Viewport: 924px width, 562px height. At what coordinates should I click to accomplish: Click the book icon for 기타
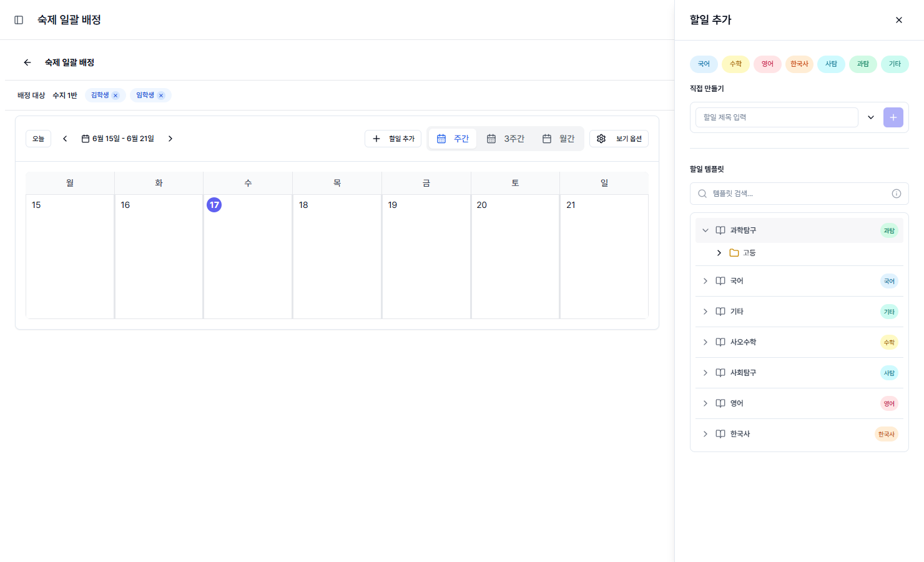pos(720,312)
